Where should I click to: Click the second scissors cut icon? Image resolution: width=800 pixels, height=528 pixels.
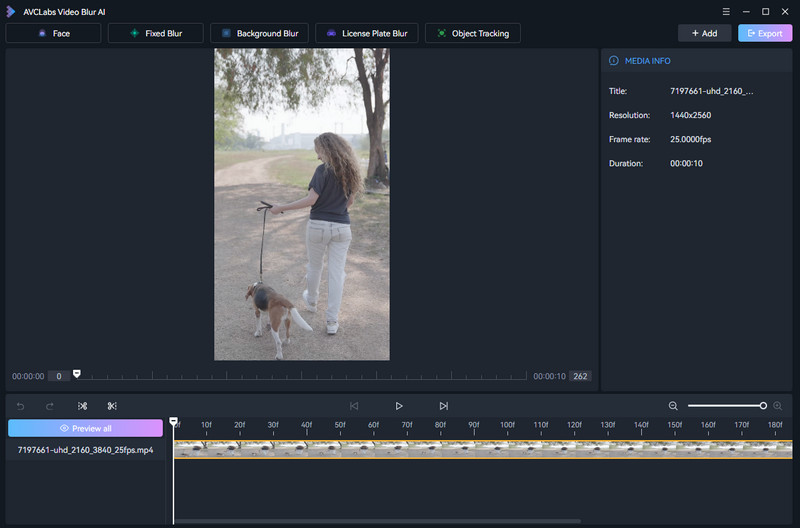pyautogui.click(x=112, y=406)
